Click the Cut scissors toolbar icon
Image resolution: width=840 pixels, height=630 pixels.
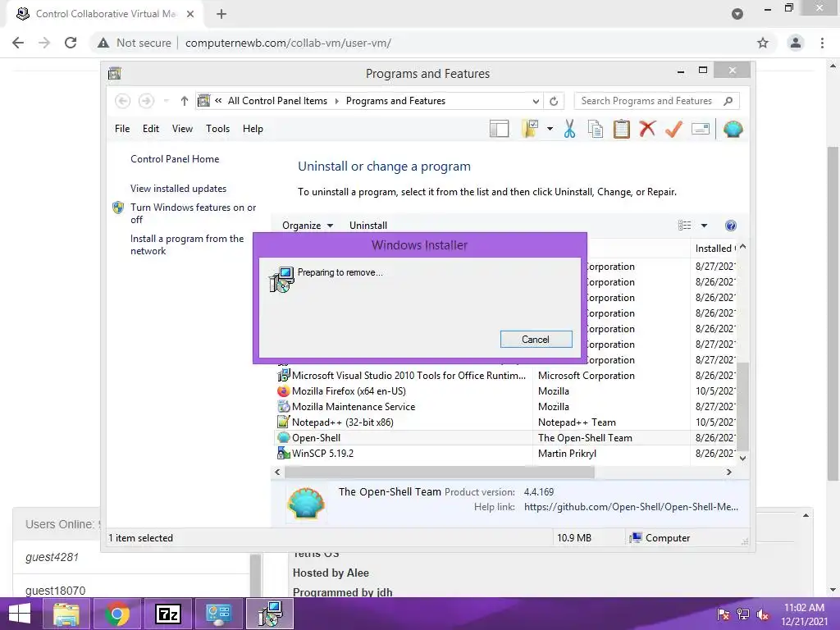(x=569, y=129)
